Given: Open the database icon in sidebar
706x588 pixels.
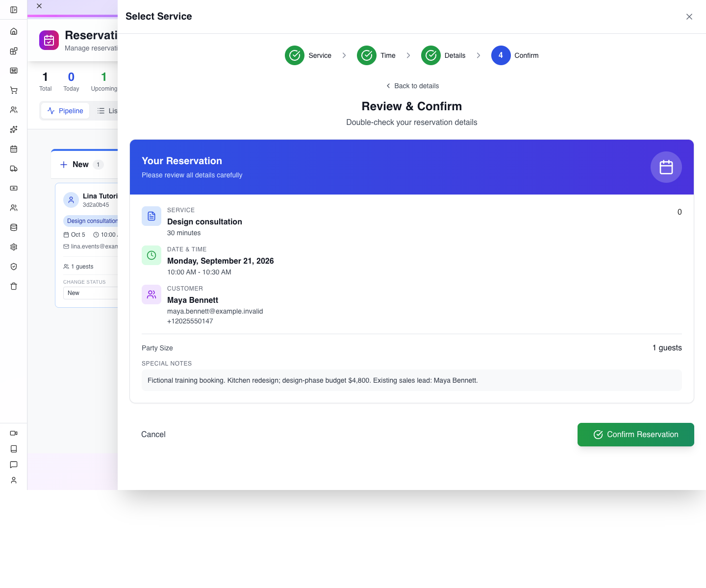Looking at the screenshot, I should pos(14,227).
